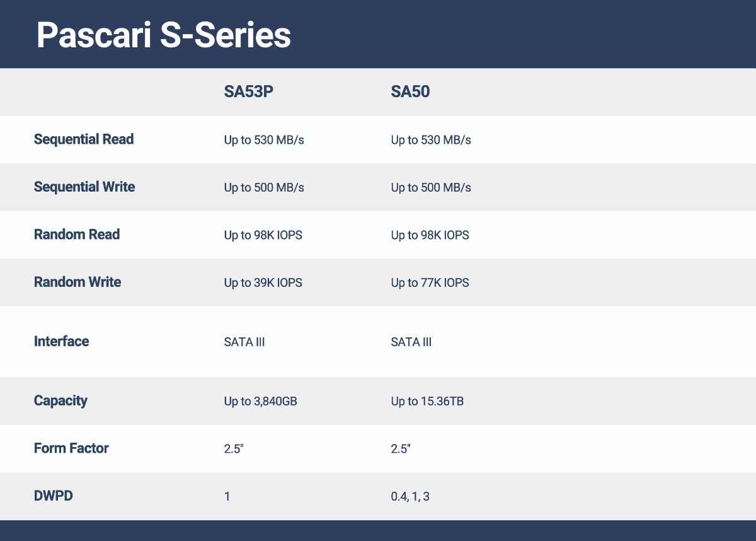Click the DWPD row label

coord(54,496)
